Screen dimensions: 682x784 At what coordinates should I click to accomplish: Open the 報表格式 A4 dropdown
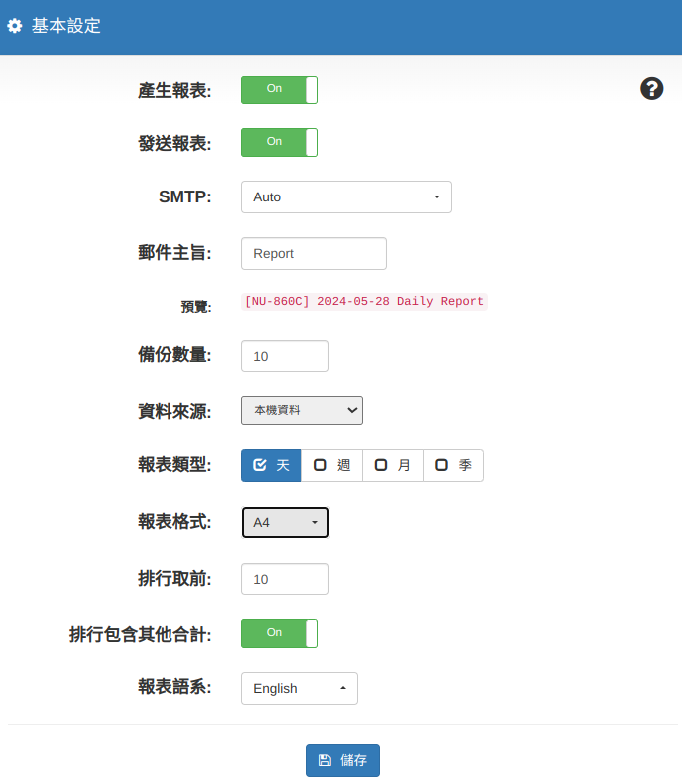(x=285, y=522)
